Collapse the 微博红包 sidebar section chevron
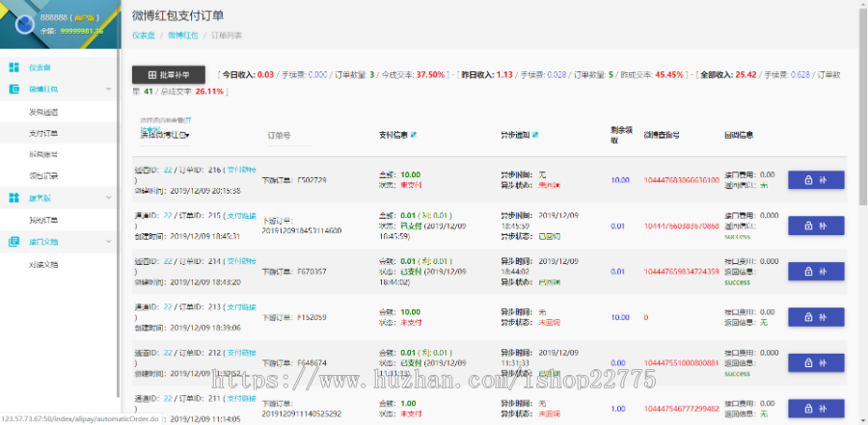Image resolution: width=868 pixels, height=425 pixels. (x=108, y=89)
